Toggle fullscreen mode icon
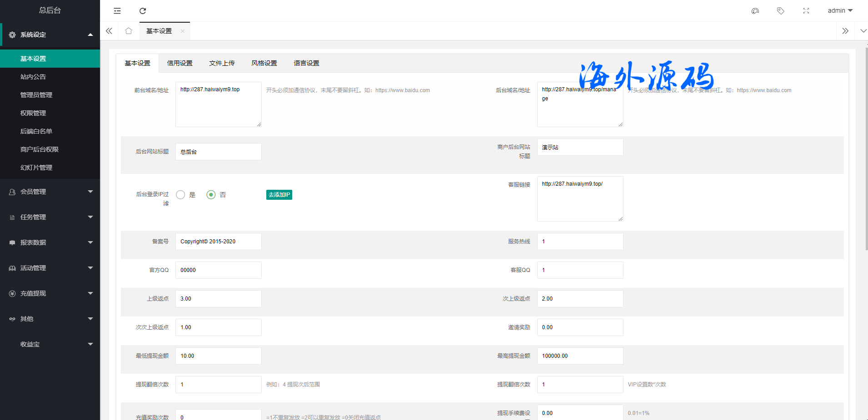Viewport: 868px width, 420px height. tap(806, 11)
